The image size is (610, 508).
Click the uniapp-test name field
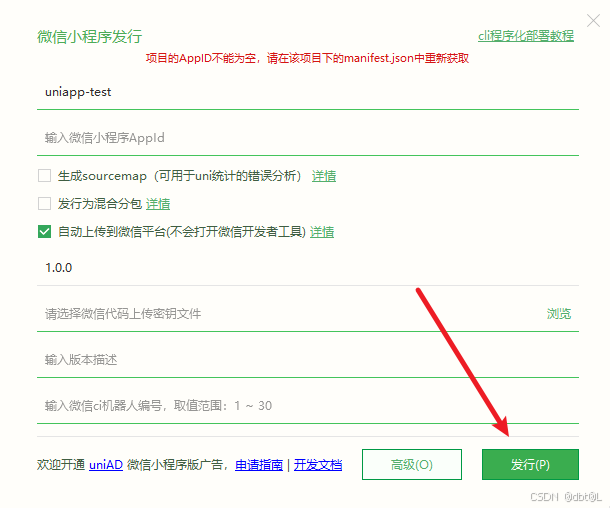pos(308,92)
